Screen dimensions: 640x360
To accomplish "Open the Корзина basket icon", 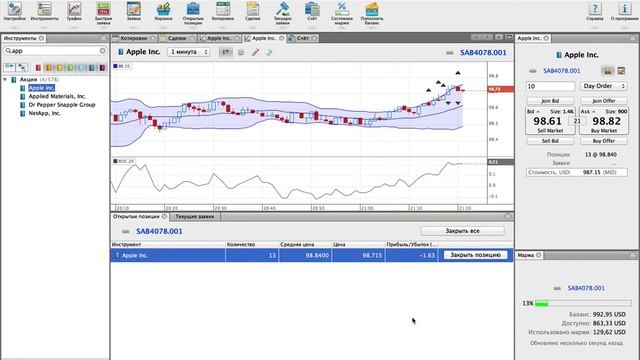I will click(x=163, y=11).
